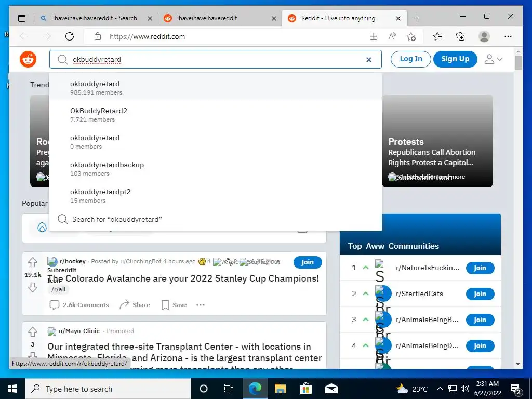Join r/NatureIsFuckin... community
Image resolution: width=532 pixels, height=399 pixels.
coord(480,268)
